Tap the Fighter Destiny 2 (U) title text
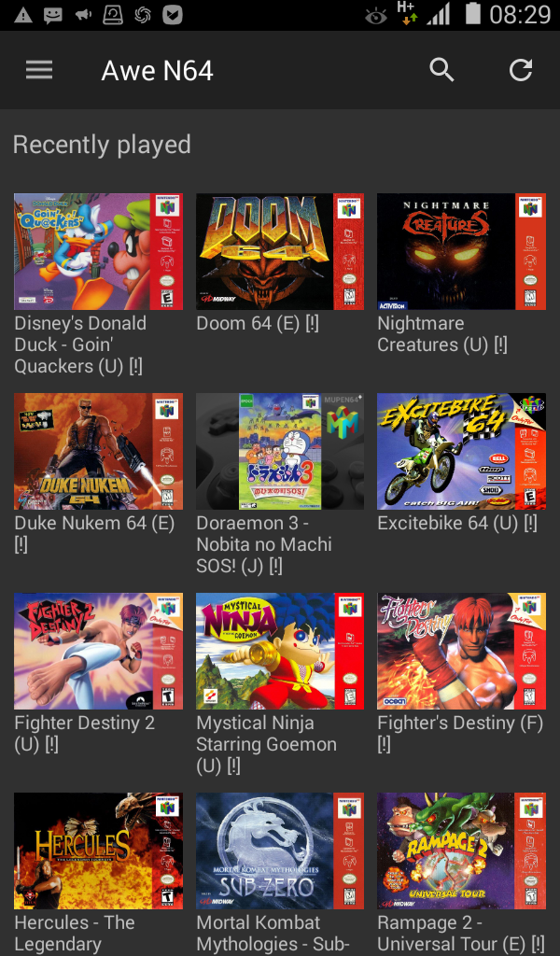Screen dimensions: 560x956 [x=85, y=734]
